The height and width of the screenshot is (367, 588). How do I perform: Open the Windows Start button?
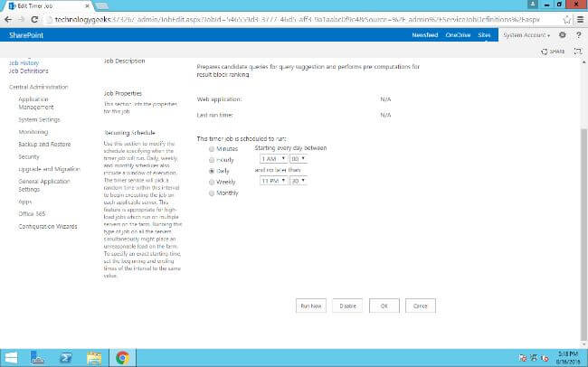(x=11, y=358)
